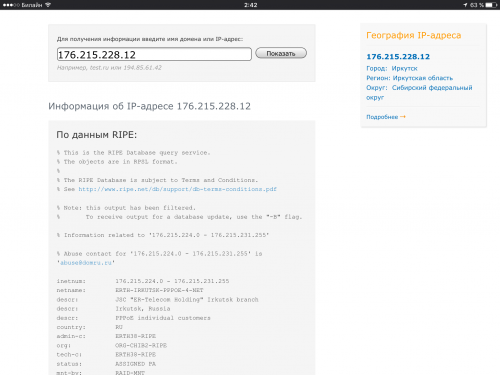
Task: Click the По данным RIPE heading
Action: pos(97,135)
